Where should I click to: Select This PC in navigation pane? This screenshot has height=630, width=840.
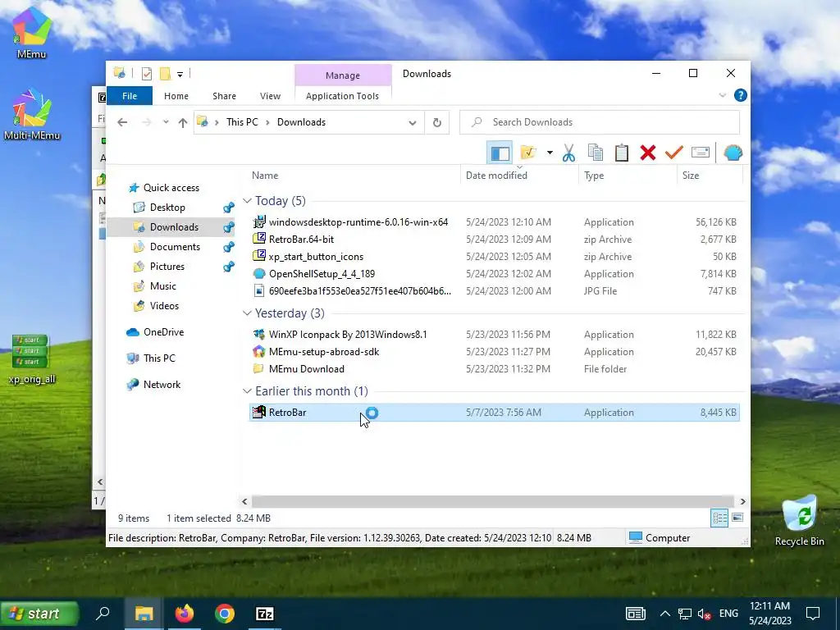pos(159,358)
